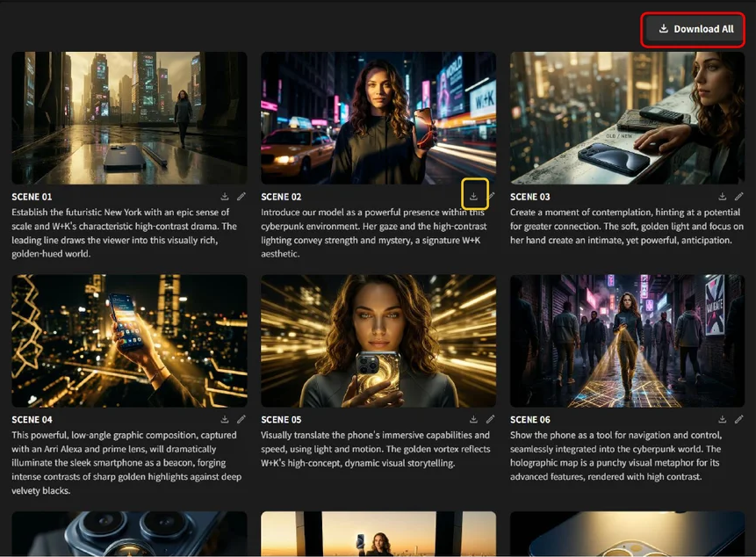This screenshot has width=756, height=557.
Task: Download the Scene 02 image
Action: pos(474,196)
